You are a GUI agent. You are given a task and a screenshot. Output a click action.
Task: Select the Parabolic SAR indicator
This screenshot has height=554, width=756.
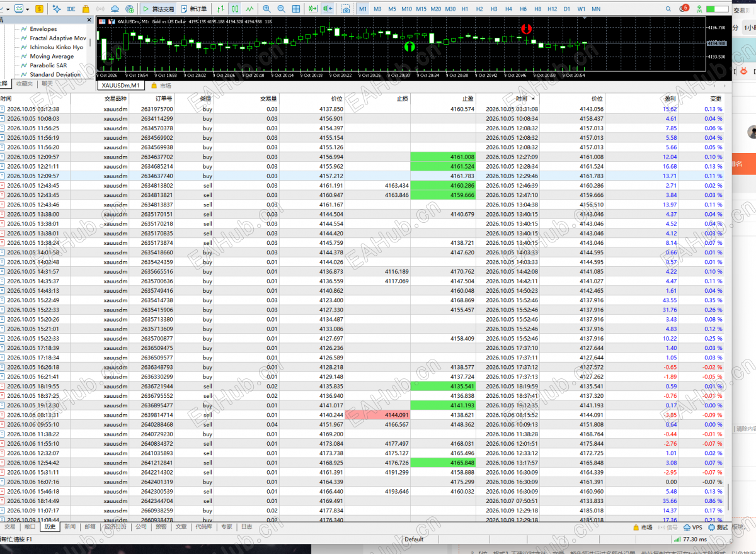coord(48,65)
